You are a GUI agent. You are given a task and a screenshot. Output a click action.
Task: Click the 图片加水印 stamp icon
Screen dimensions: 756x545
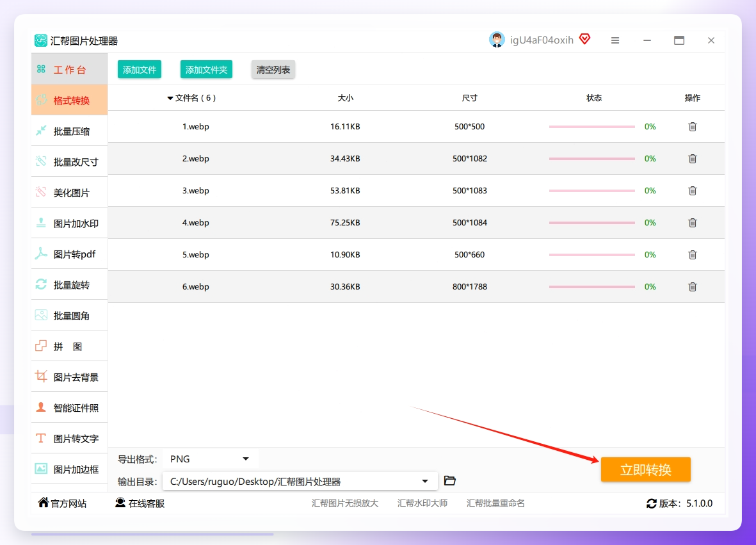pos(41,223)
